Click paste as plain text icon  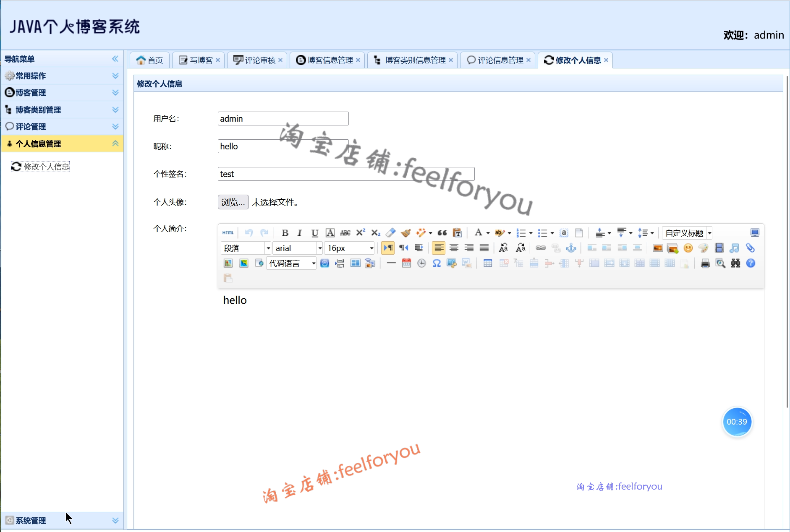(x=457, y=233)
